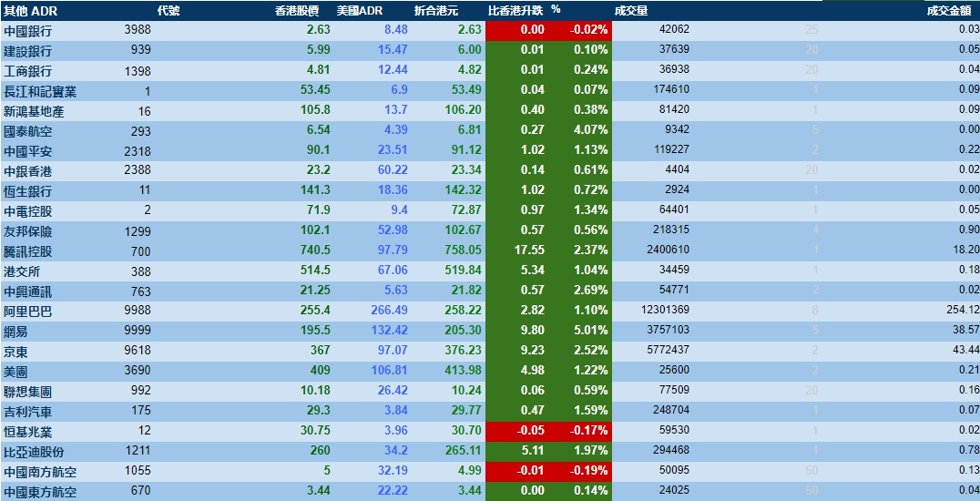Select stock name 中電控股
This screenshot has height=501, width=980.
(27, 211)
